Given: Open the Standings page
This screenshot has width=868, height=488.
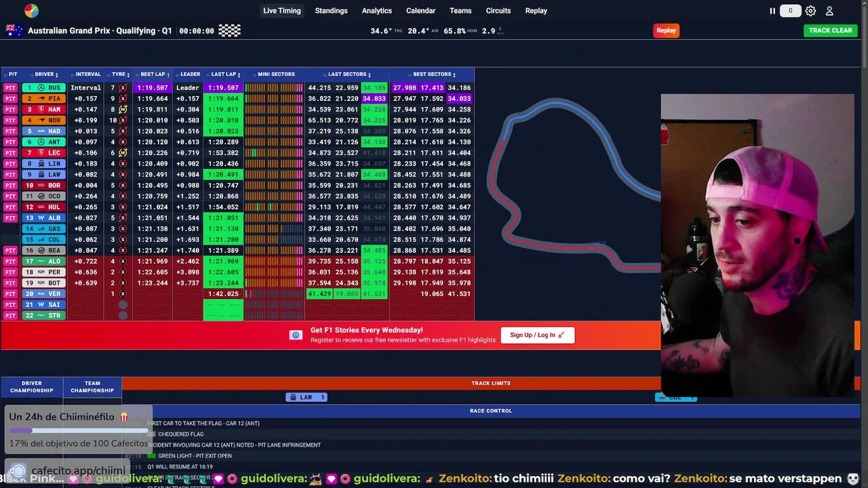Looking at the screenshot, I should pyautogui.click(x=331, y=11).
